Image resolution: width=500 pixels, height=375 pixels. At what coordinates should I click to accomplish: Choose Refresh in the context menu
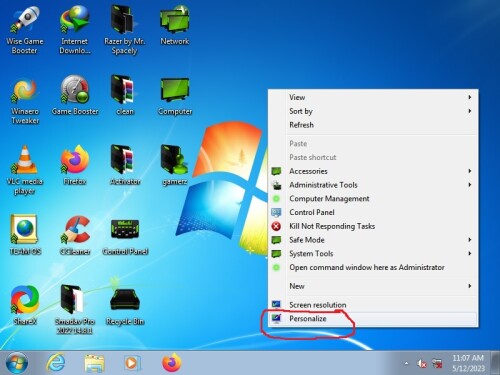tap(373, 125)
